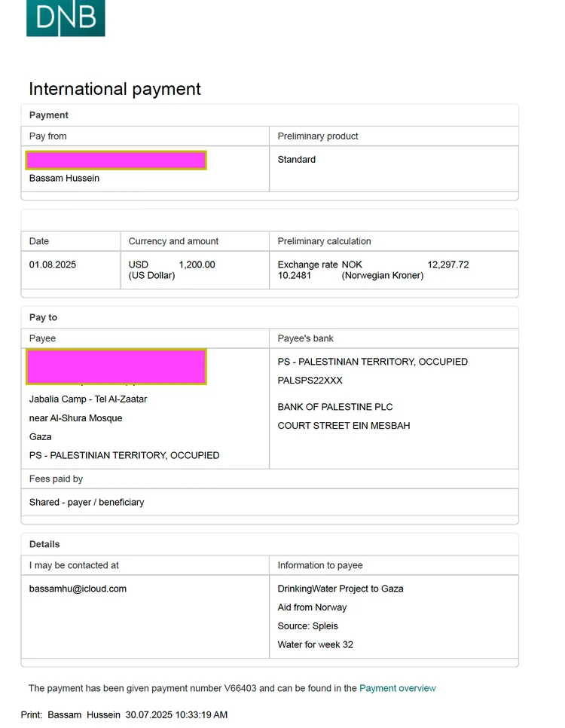This screenshot has width=565, height=728.
Task: Click the NOK amount 12,297.72
Action: tap(448, 265)
